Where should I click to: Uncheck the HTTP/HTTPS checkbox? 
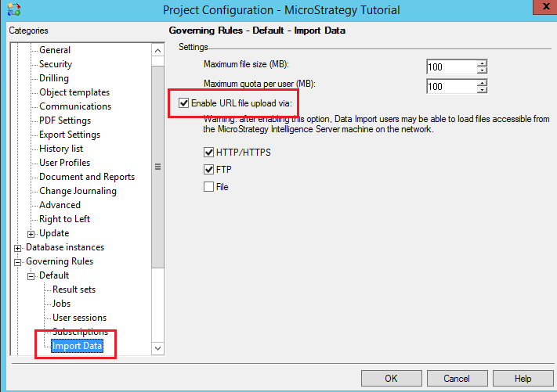(208, 153)
